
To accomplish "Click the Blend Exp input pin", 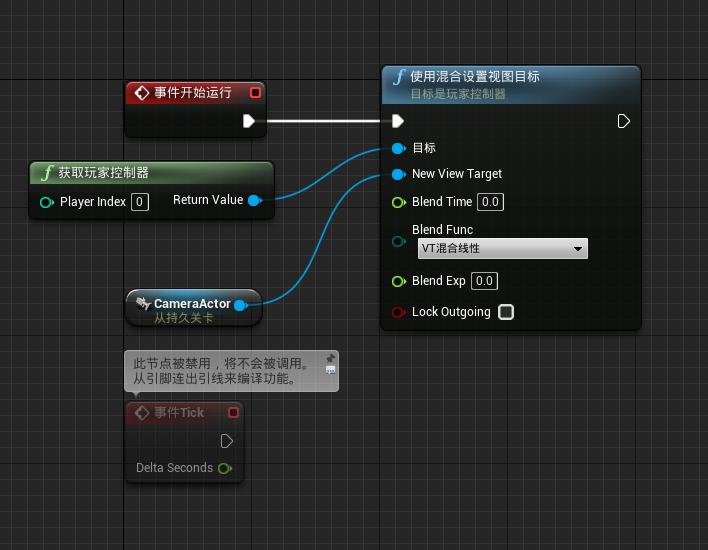I will [x=399, y=282].
